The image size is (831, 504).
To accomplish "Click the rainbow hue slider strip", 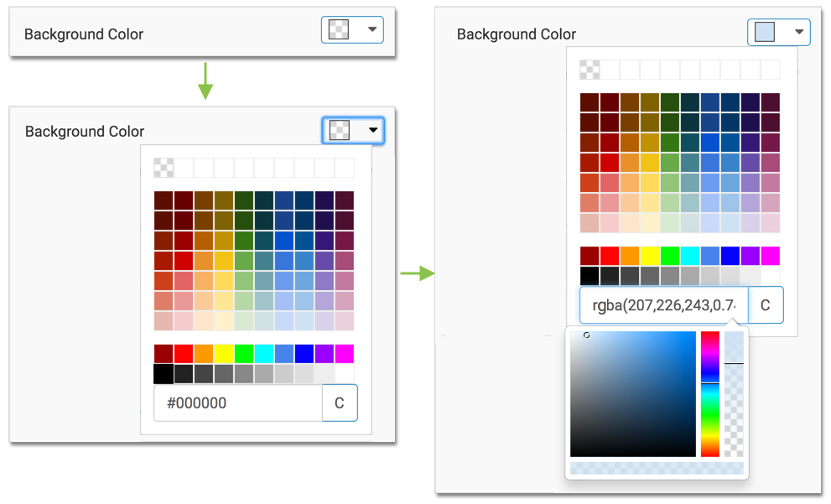I will point(710,394).
